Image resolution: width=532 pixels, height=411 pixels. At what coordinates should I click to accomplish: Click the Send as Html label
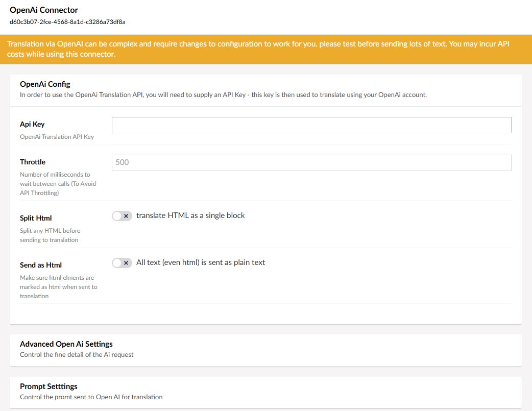pos(41,265)
